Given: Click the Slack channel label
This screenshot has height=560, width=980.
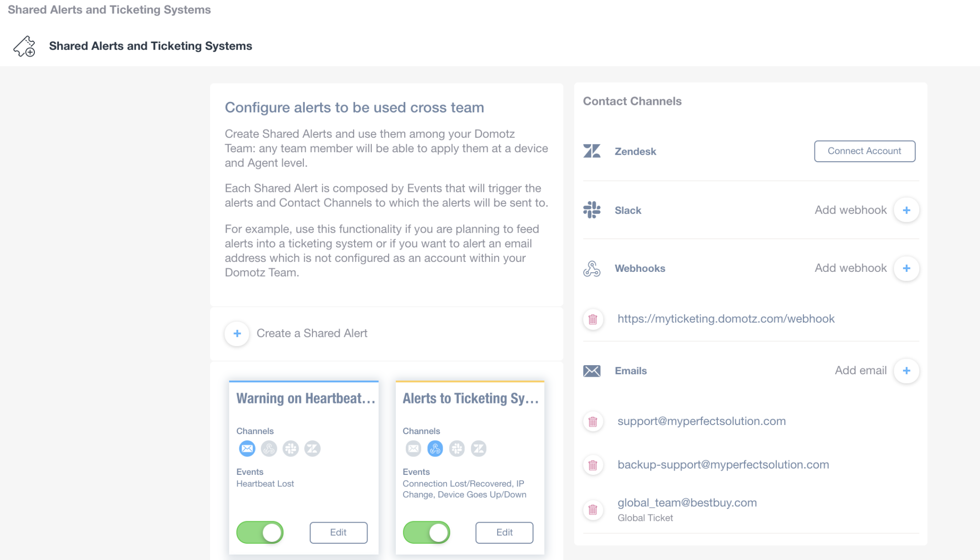Looking at the screenshot, I should (x=628, y=211).
